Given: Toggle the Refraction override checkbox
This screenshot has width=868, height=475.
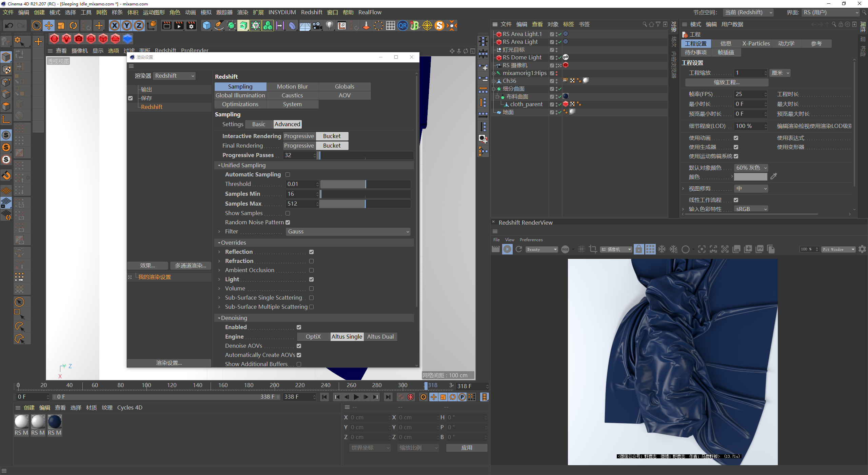Looking at the screenshot, I should point(311,261).
